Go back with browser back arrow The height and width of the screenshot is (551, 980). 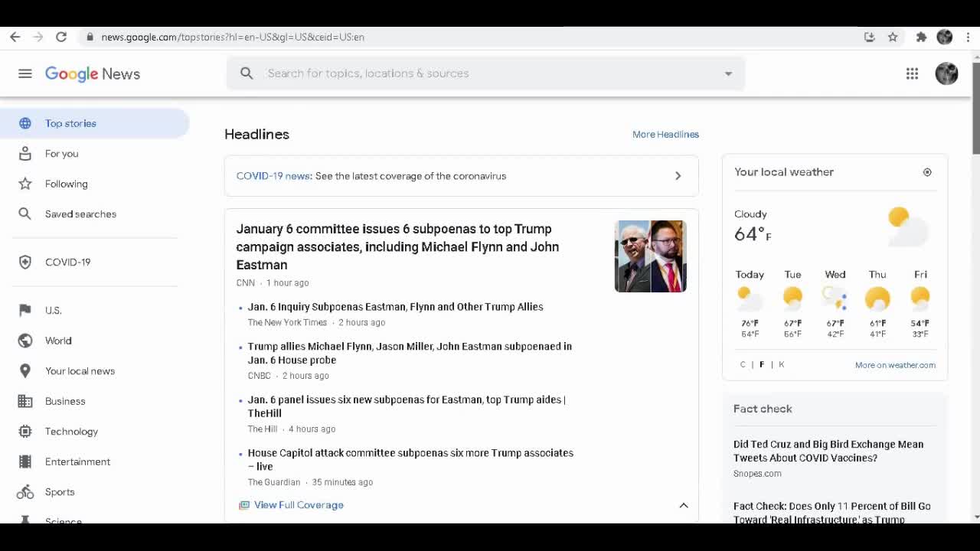[x=15, y=37]
